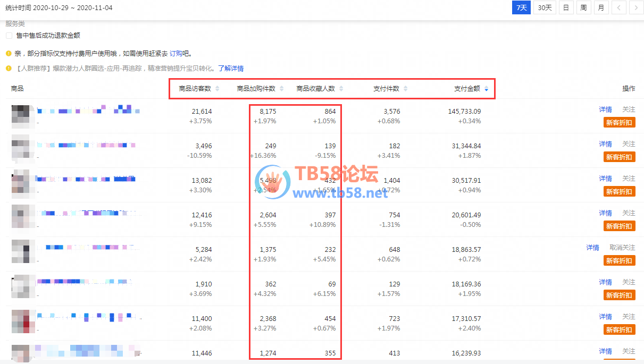This screenshot has height=364, width=644.
Task: Go to previous date period arrow
Action: point(618,8)
